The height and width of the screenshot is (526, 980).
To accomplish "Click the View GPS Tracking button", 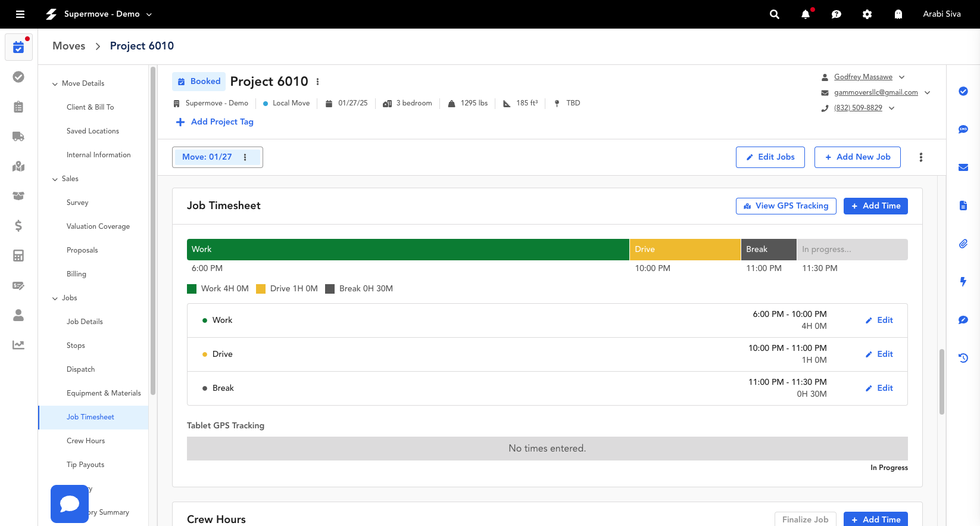I will [x=786, y=206].
